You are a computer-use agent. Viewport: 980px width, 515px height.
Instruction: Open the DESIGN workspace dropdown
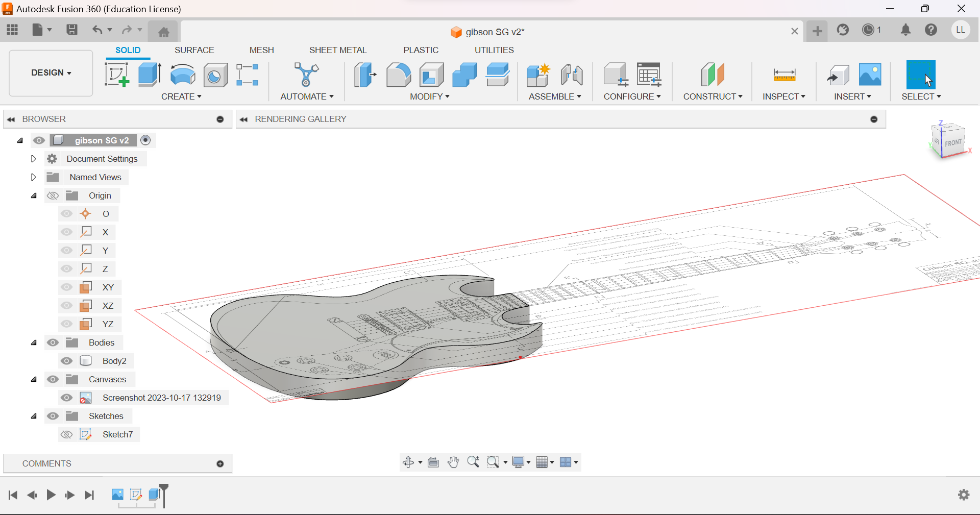51,72
